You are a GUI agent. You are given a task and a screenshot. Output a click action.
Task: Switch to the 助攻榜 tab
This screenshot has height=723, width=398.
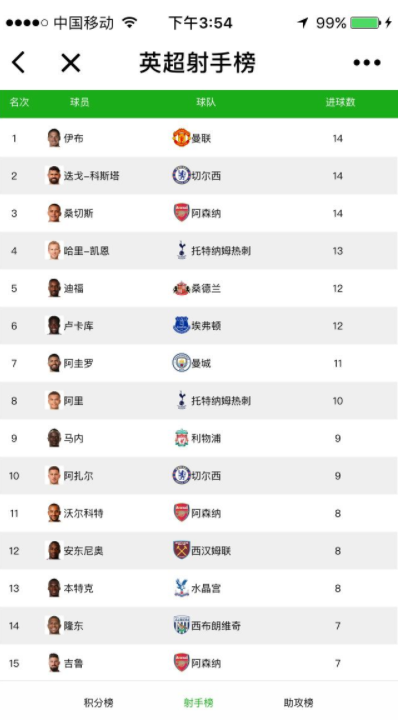pos(298,703)
